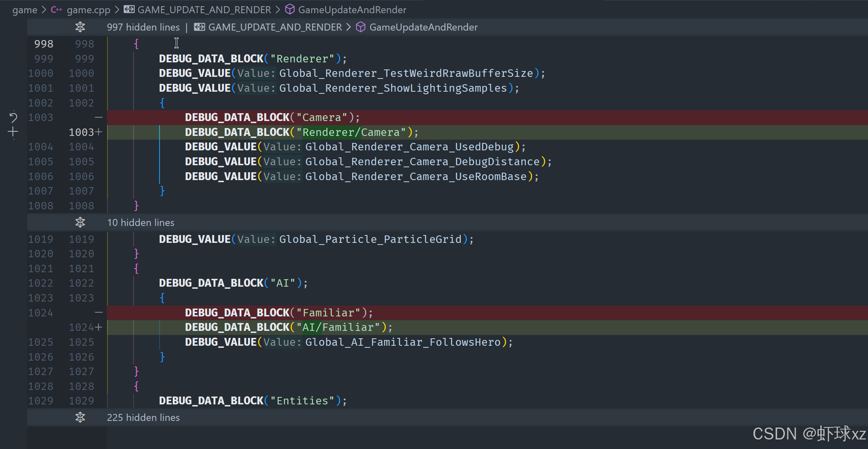Click the C++ file icon in the top breadcrumb
The image size is (868, 449).
56,10
